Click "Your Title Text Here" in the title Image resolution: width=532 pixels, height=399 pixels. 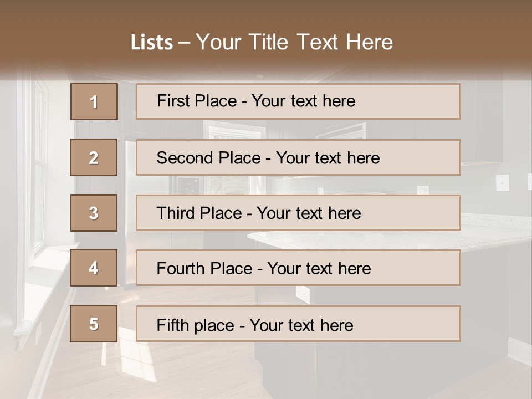coord(294,43)
